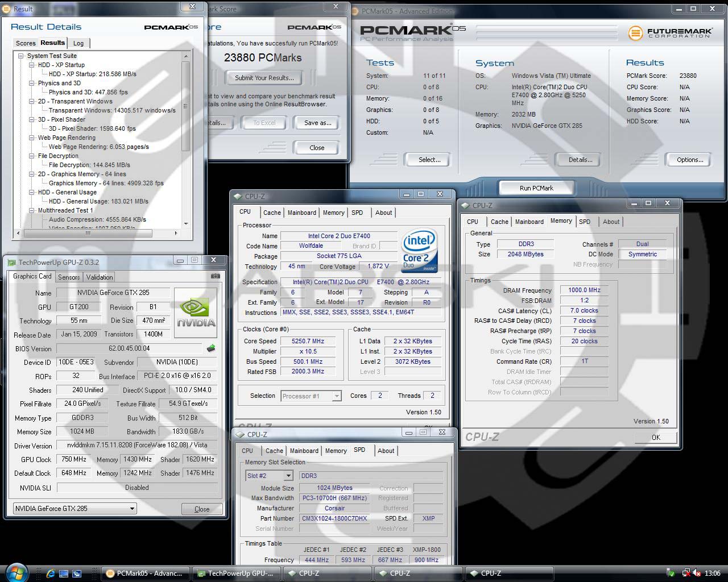
Task: Click the Core Speed 5250.7 MHz field
Action: point(308,341)
